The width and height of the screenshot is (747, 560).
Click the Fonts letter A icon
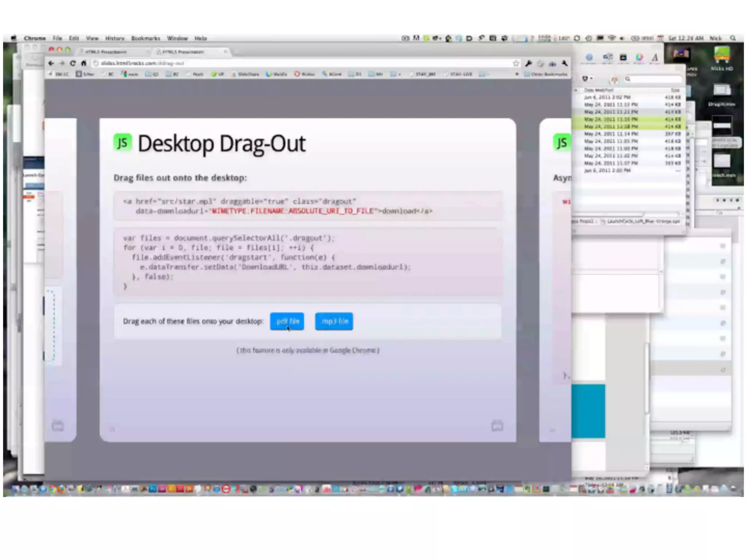click(x=655, y=58)
